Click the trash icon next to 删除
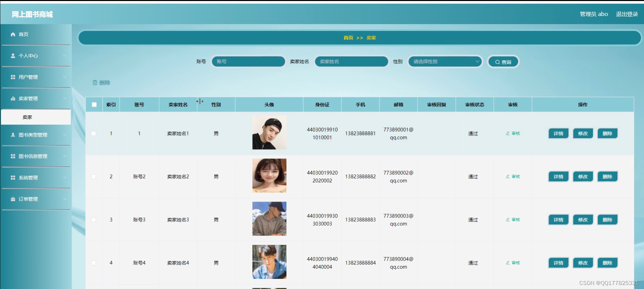 (x=95, y=83)
